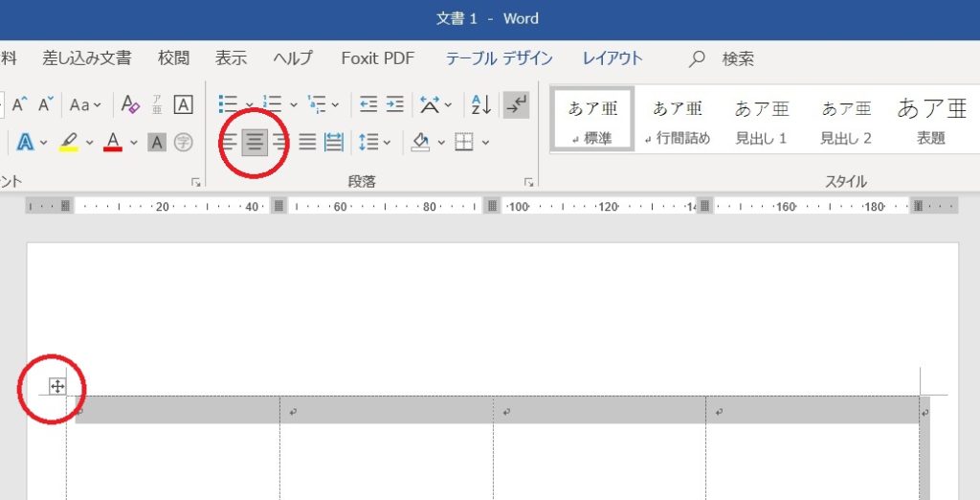980x500 pixels.
Task: Increase font size with the grow font icon
Action: point(19,104)
